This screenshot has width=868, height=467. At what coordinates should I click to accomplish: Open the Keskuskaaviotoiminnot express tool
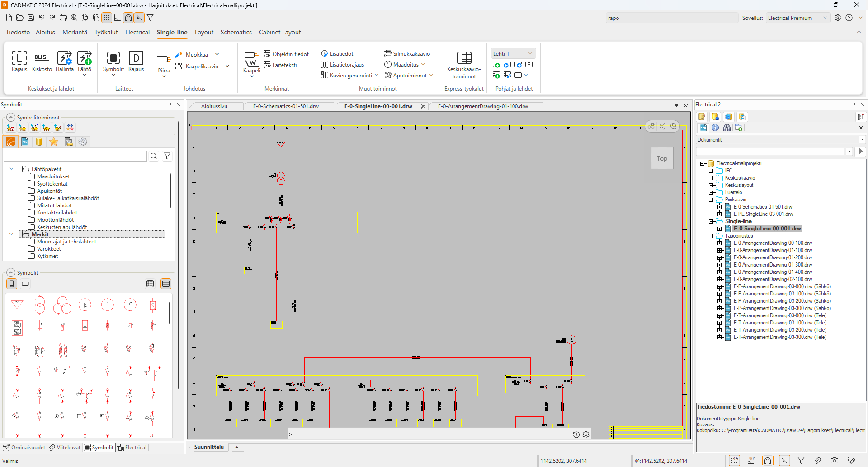[464, 65]
